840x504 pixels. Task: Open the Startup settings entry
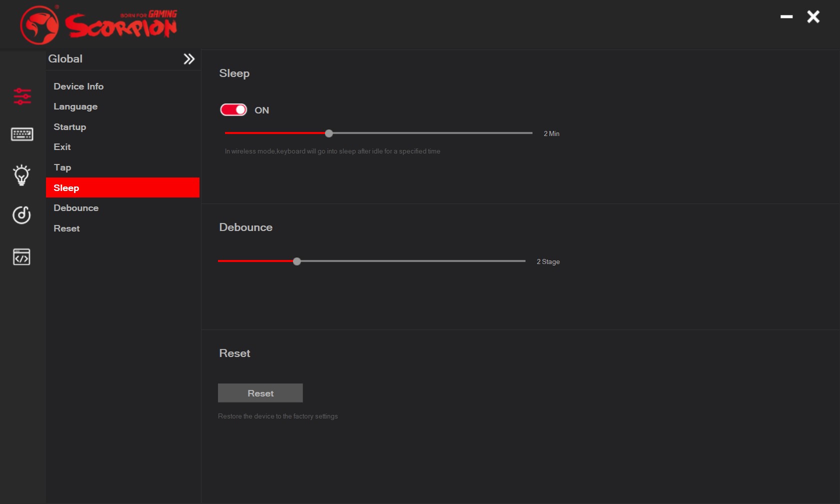[70, 127]
